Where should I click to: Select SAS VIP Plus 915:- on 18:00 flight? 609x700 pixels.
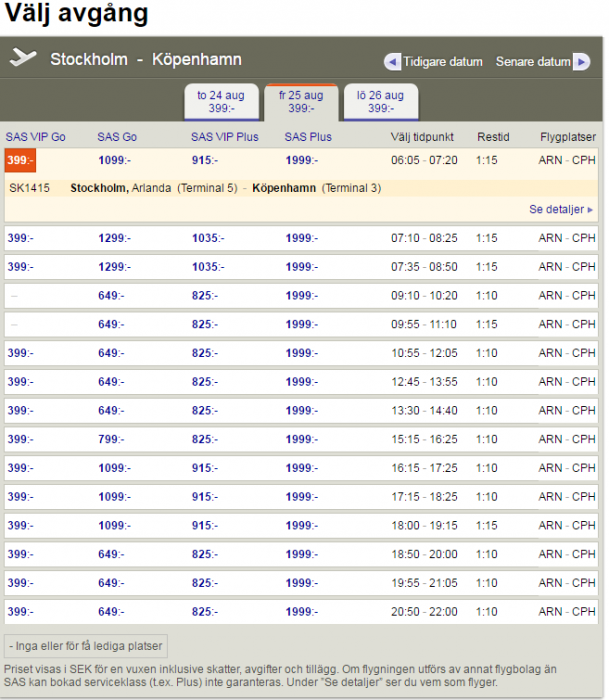click(x=208, y=526)
